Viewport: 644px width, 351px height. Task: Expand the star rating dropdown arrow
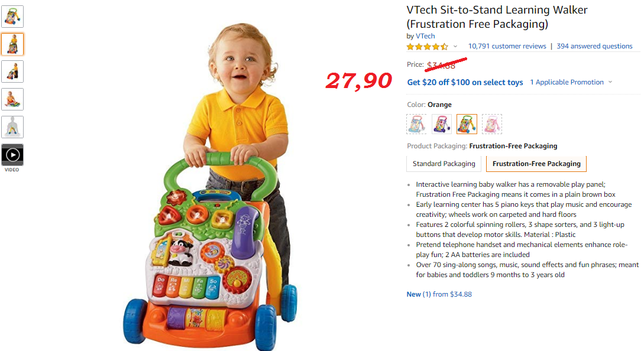[x=455, y=47]
